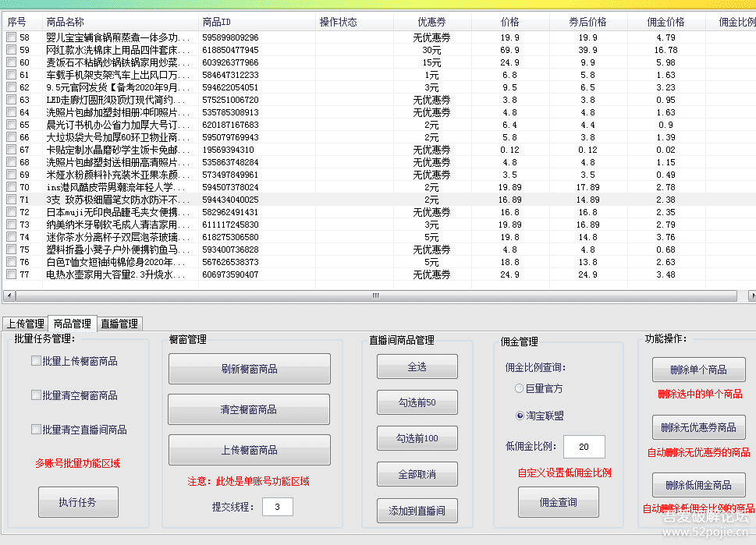Select product ID 595899809296
This screenshot has height=545, width=756.
[x=230, y=37]
